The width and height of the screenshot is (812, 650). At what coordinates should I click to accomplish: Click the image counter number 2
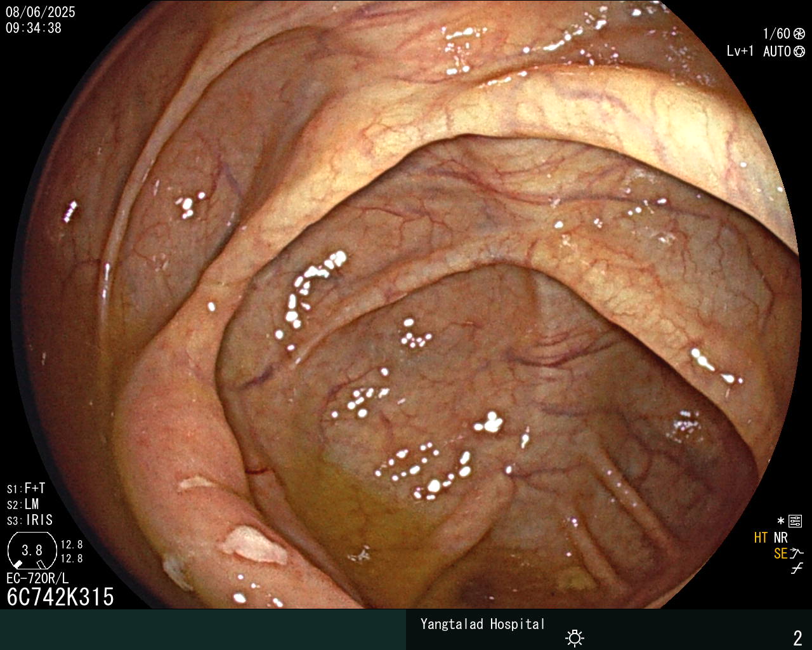pos(797,638)
